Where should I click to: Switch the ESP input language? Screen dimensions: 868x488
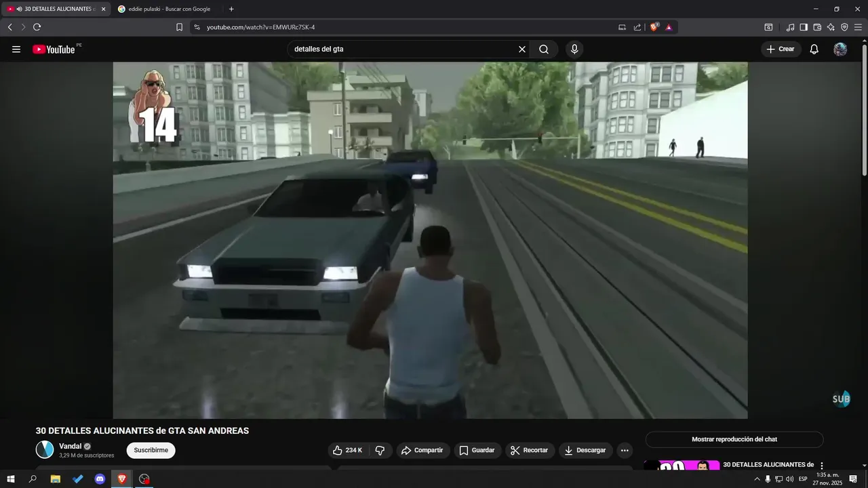pos(803,479)
